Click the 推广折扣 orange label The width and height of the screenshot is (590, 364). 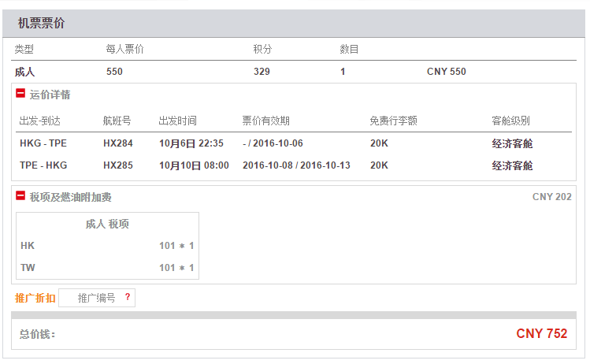[35, 298]
